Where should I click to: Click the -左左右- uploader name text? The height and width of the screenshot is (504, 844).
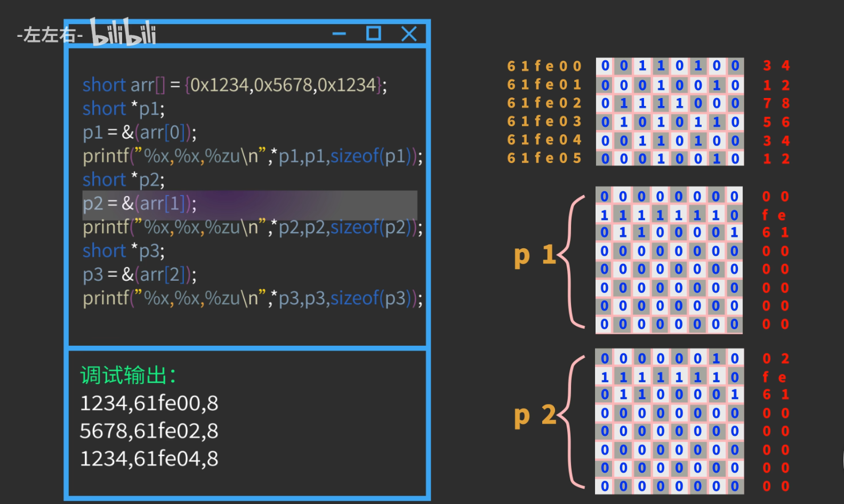tap(50, 35)
